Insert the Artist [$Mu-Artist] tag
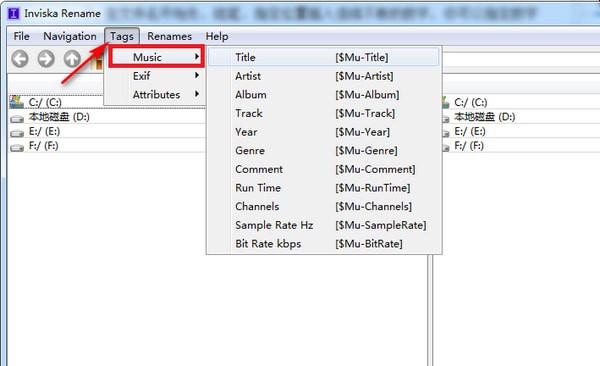The width and height of the screenshot is (600, 366). click(324, 76)
